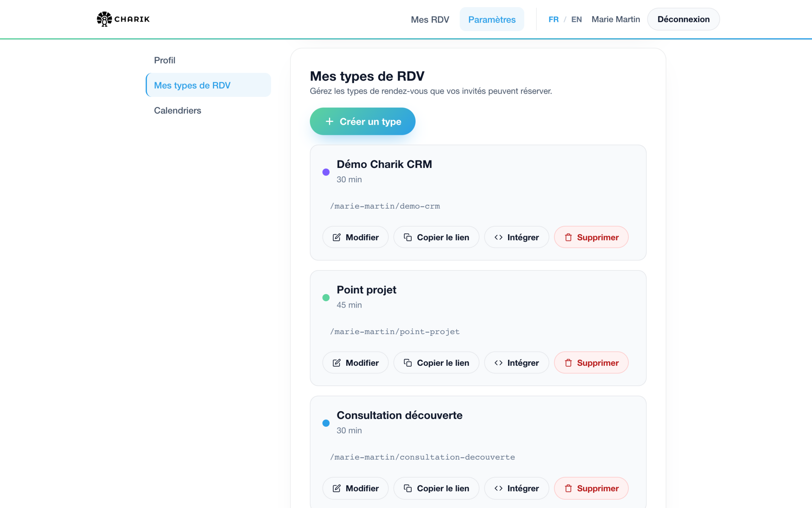Click the code icon for Consultation découverte
The width and height of the screenshot is (812, 508).
(x=498, y=488)
